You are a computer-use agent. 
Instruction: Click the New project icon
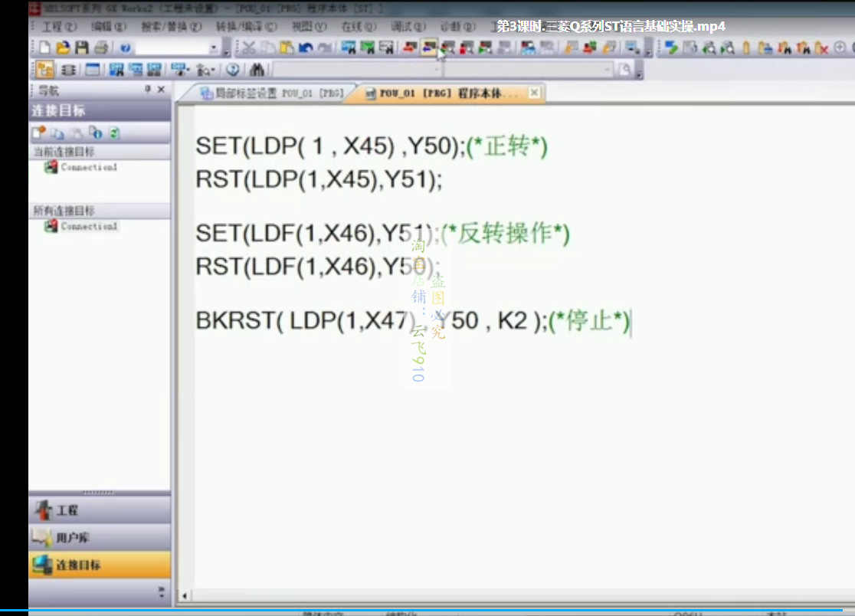[x=44, y=48]
